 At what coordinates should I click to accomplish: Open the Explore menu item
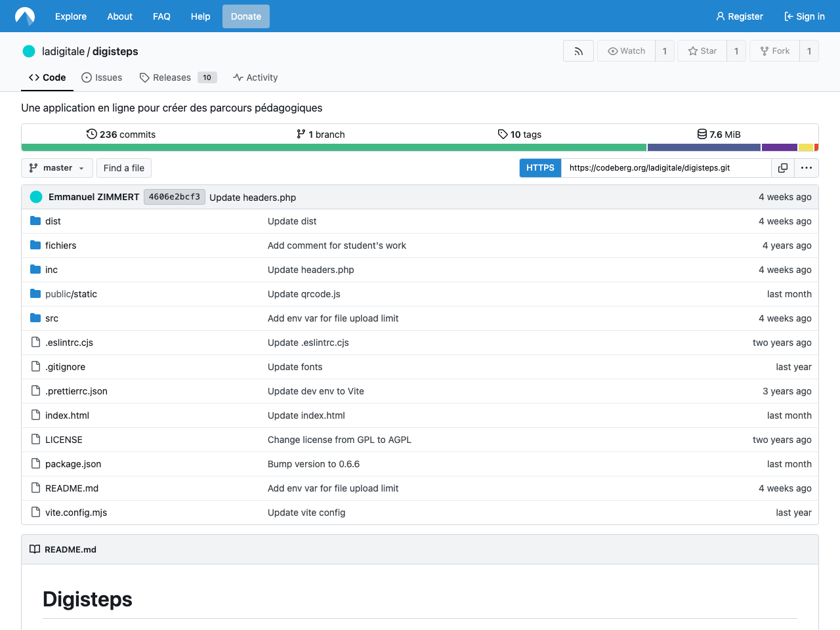pyautogui.click(x=71, y=16)
